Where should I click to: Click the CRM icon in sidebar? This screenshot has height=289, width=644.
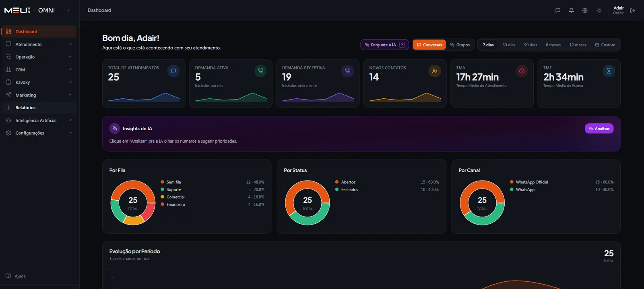pos(8,70)
